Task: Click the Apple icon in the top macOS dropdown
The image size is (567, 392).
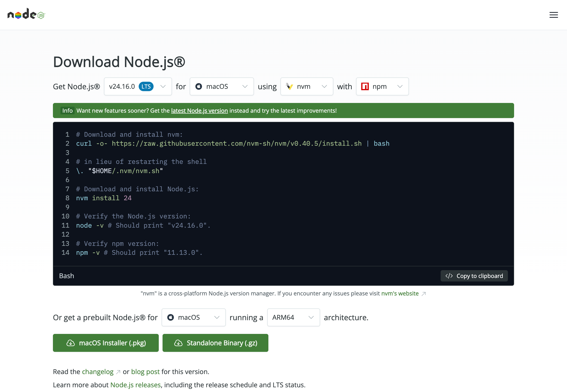Action: click(198, 86)
